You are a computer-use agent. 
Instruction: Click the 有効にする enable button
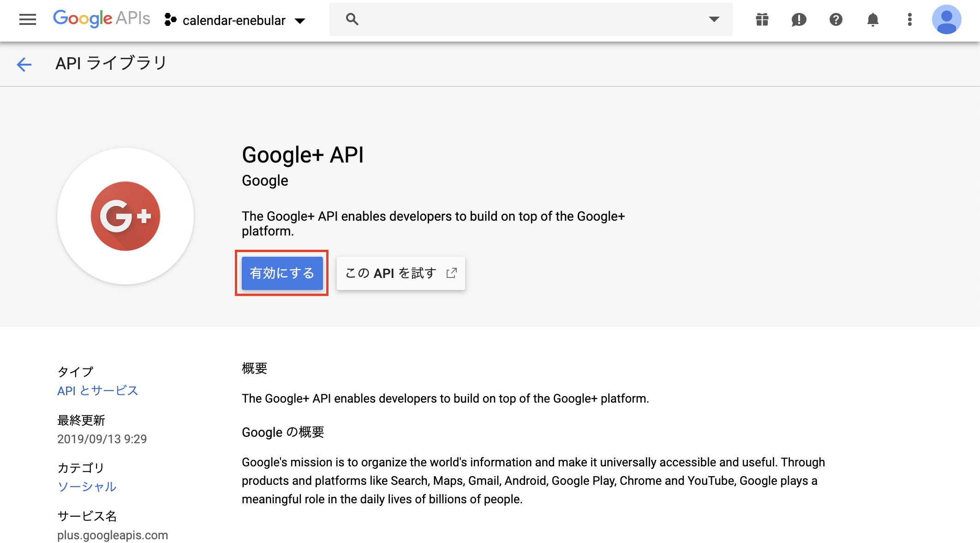(x=282, y=273)
